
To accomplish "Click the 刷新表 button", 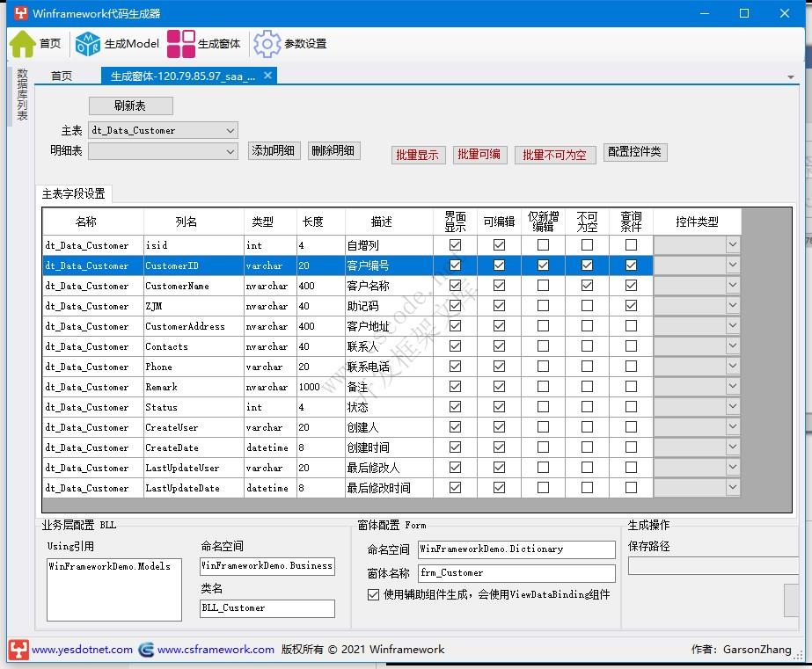I will click(x=130, y=105).
